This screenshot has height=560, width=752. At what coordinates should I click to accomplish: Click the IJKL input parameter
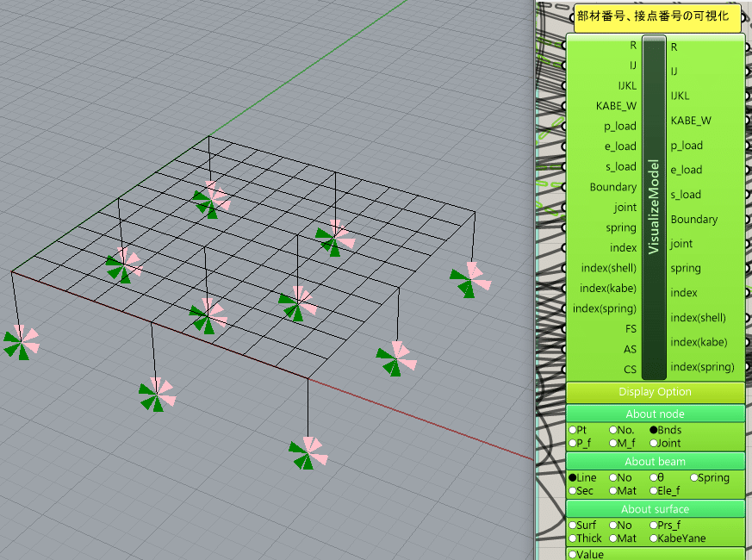coord(627,86)
